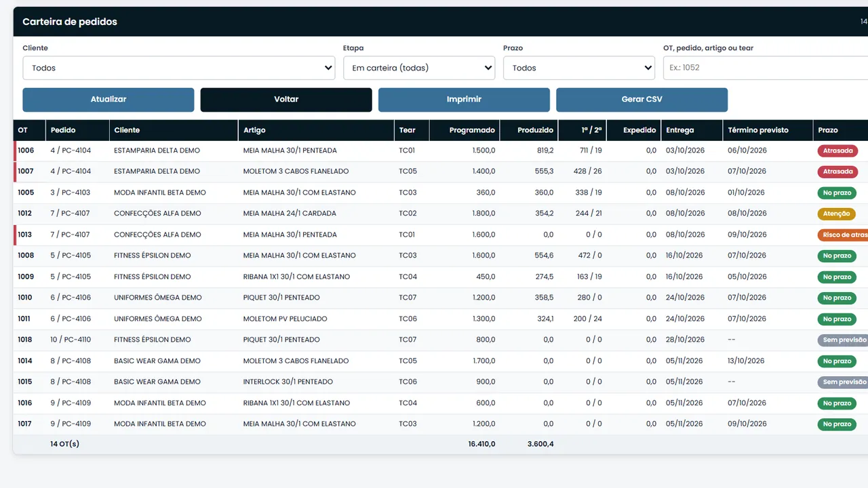Click MOLETOM PV PELUCIADO article
The image size is (868, 488).
pyautogui.click(x=285, y=319)
